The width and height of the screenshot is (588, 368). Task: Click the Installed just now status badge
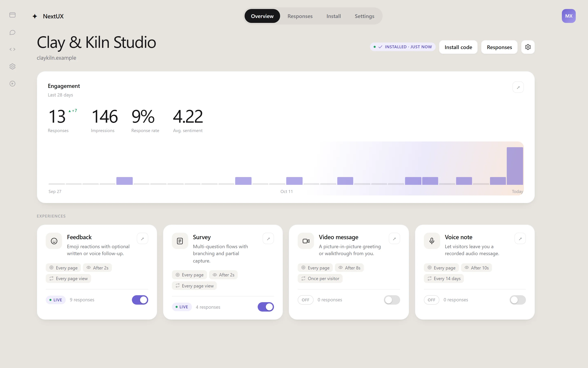pyautogui.click(x=403, y=47)
